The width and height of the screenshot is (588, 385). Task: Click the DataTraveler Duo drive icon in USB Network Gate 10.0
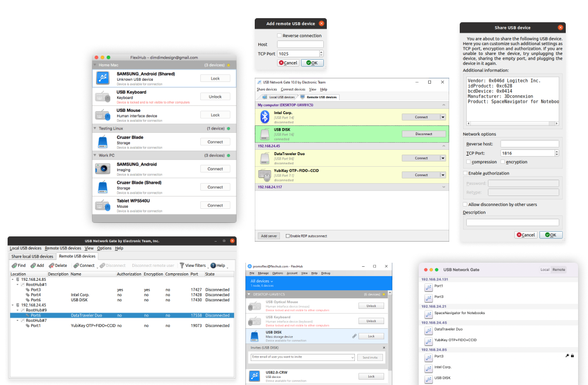tap(265, 158)
